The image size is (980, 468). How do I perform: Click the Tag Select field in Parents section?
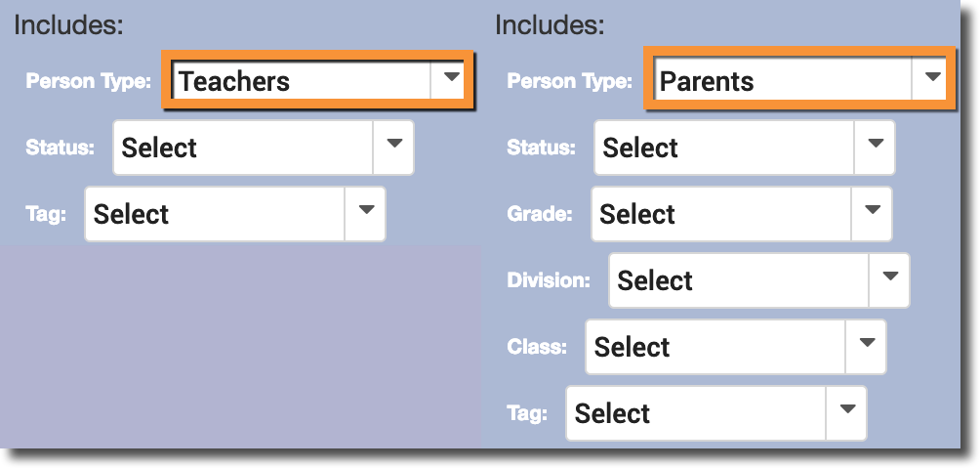pyautogui.click(x=696, y=414)
